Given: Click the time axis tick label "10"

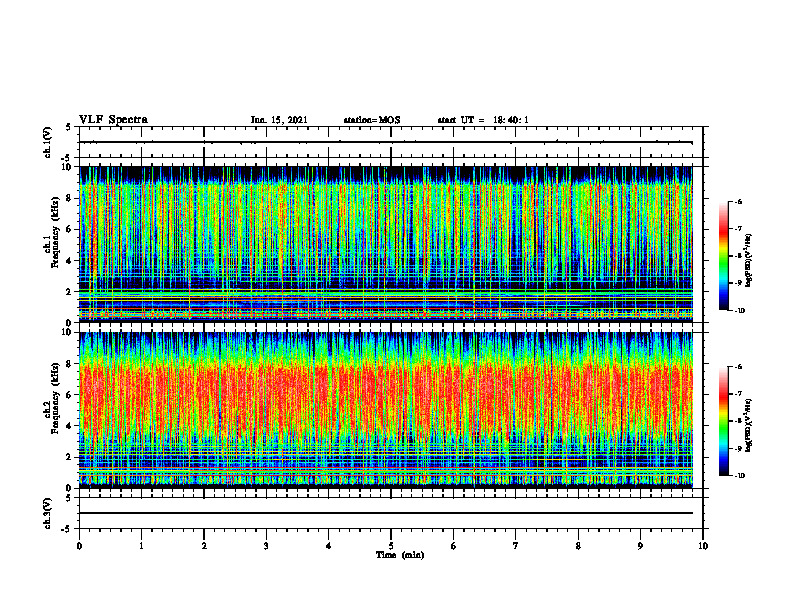Looking at the screenshot, I should coord(703,546).
